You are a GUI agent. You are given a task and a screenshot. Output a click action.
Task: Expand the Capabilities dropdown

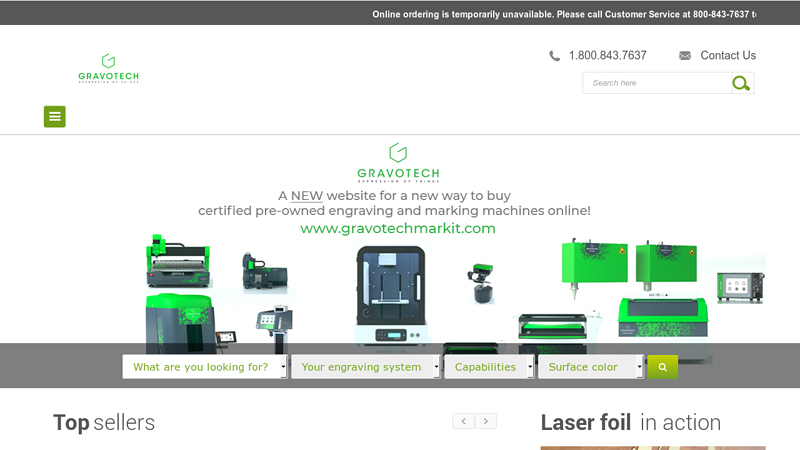pyautogui.click(x=489, y=367)
